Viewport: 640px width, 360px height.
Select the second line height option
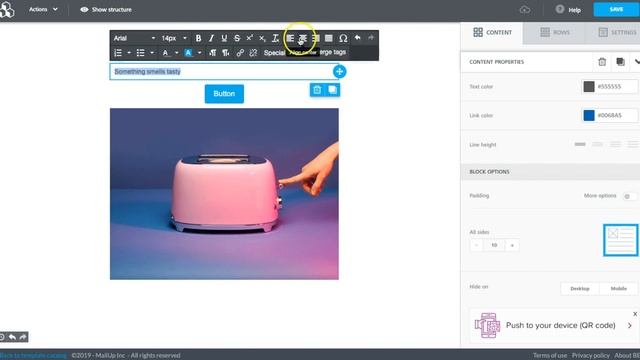[x=598, y=144]
